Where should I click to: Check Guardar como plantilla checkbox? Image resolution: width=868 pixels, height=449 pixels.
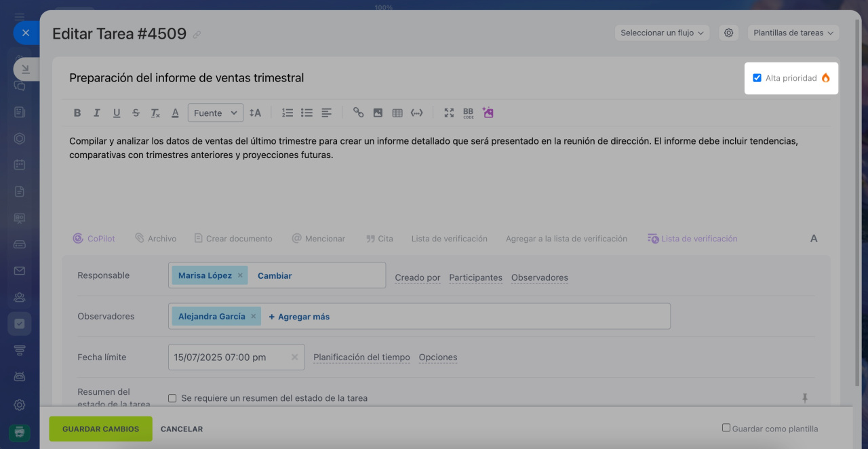[x=726, y=428]
